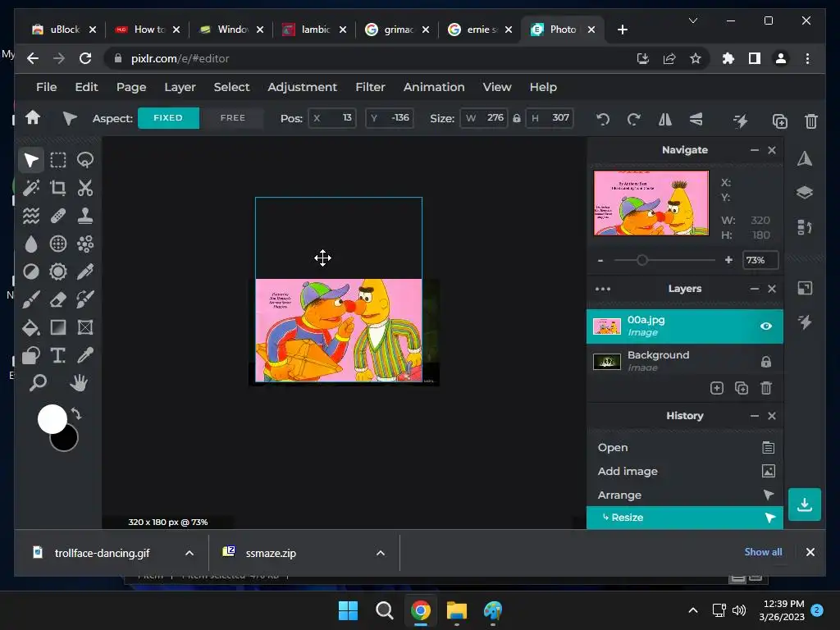The height and width of the screenshot is (630, 840).
Task: Click white foreground color swatch
Action: pyautogui.click(x=51, y=418)
